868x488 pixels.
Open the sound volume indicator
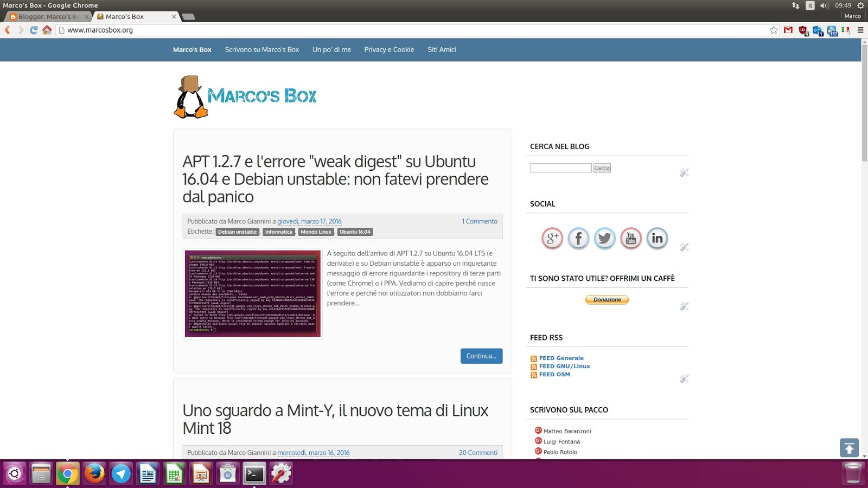(825, 5)
